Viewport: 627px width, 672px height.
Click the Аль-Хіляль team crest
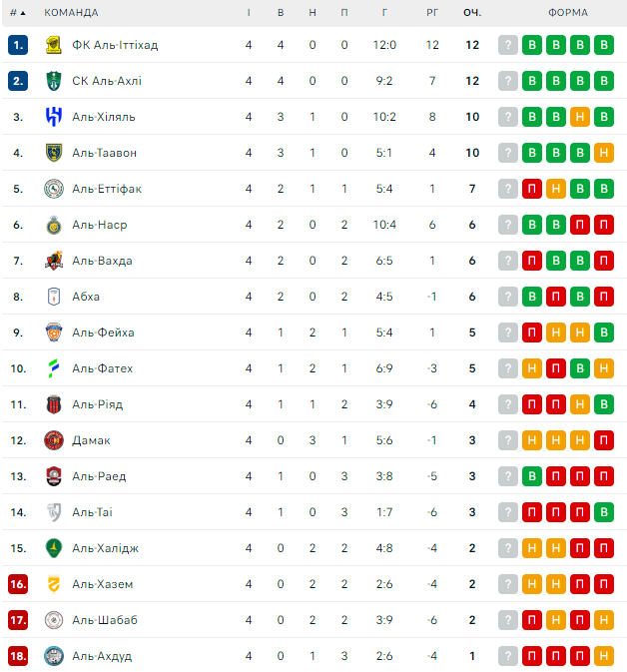54,117
